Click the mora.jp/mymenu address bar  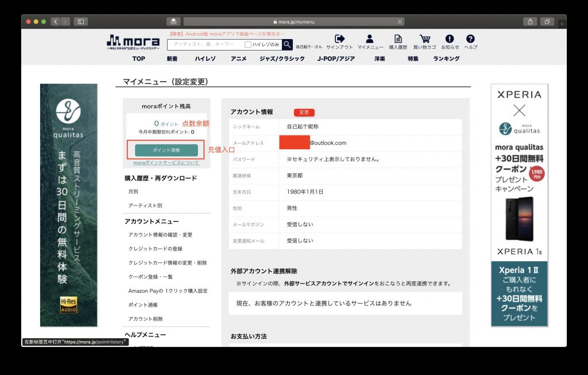click(x=294, y=22)
